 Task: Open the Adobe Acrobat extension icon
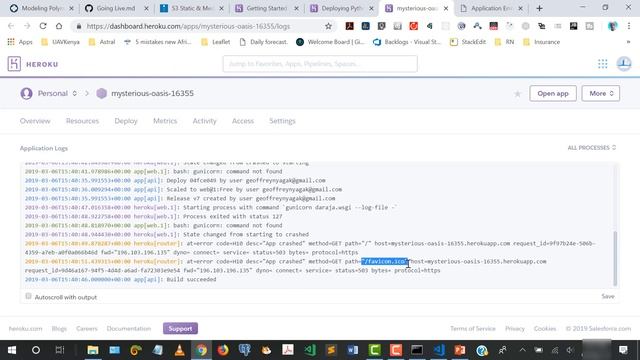coord(349,26)
